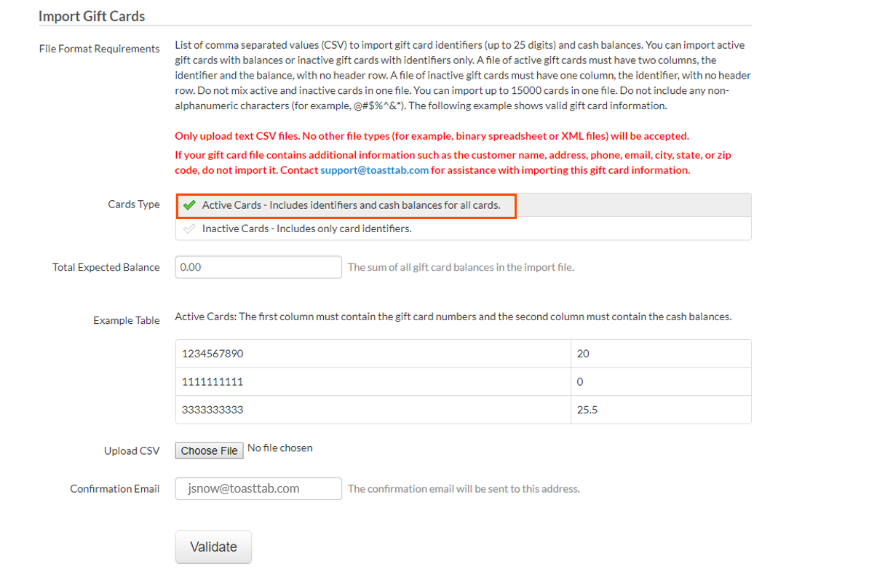The height and width of the screenshot is (588, 877).
Task: Select the example balance cell showing 20
Action: coord(583,354)
